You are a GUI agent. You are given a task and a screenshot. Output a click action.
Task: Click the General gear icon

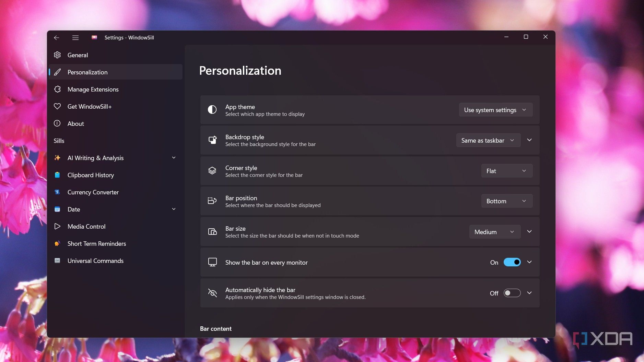click(x=57, y=55)
